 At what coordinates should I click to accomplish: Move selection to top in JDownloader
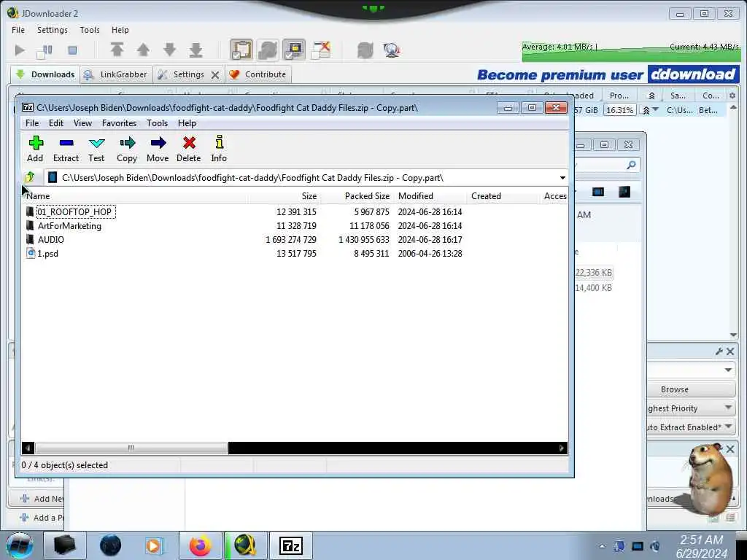tap(117, 50)
